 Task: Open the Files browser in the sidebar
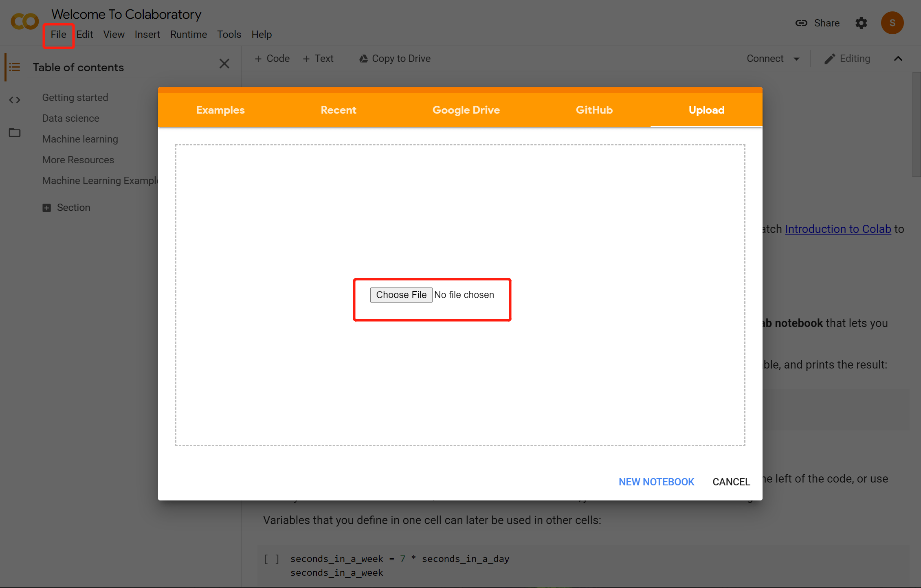(x=15, y=132)
